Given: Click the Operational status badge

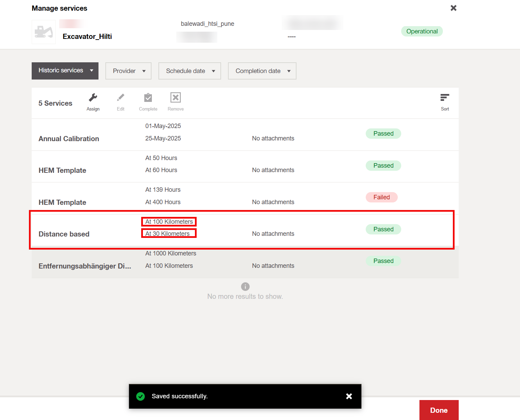Looking at the screenshot, I should click(x=422, y=31).
